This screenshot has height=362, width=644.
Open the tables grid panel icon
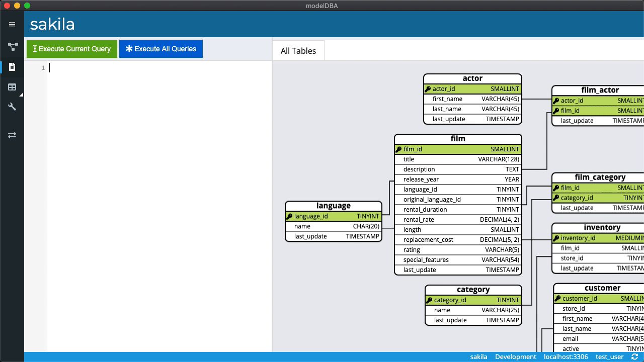(12, 86)
